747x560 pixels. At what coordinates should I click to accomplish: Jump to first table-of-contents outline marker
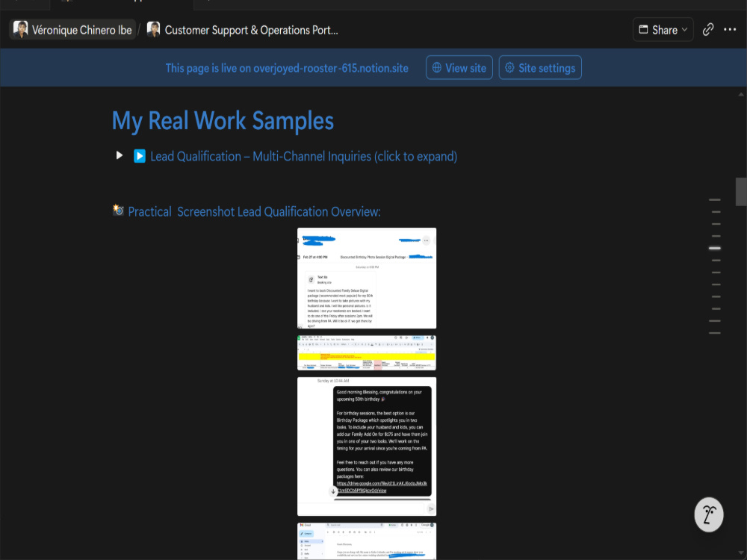(x=715, y=199)
